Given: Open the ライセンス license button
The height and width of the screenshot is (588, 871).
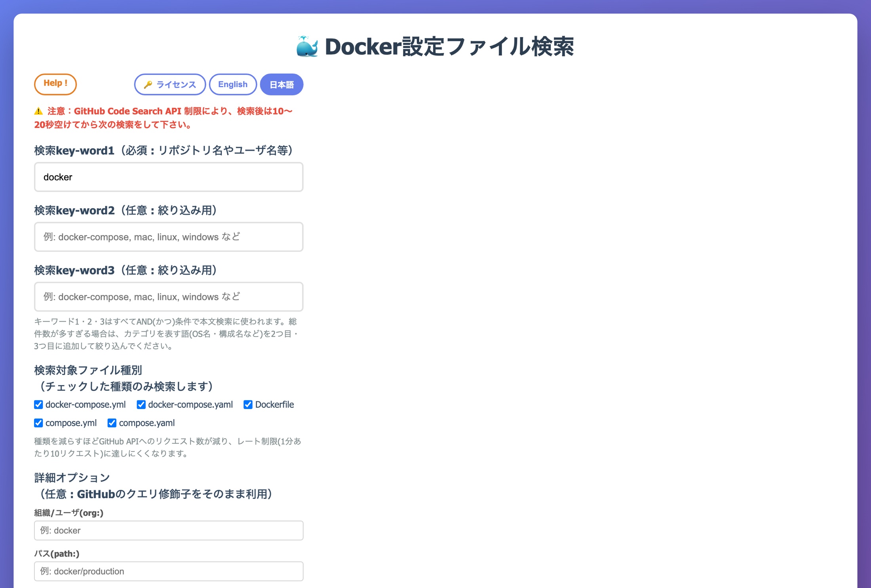Looking at the screenshot, I should 170,84.
